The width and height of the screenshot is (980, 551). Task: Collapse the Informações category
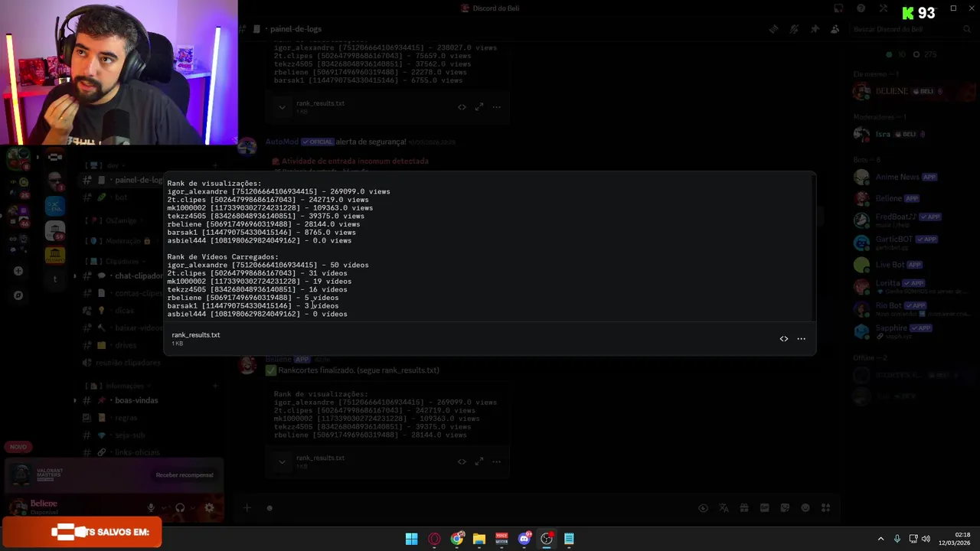(x=118, y=386)
